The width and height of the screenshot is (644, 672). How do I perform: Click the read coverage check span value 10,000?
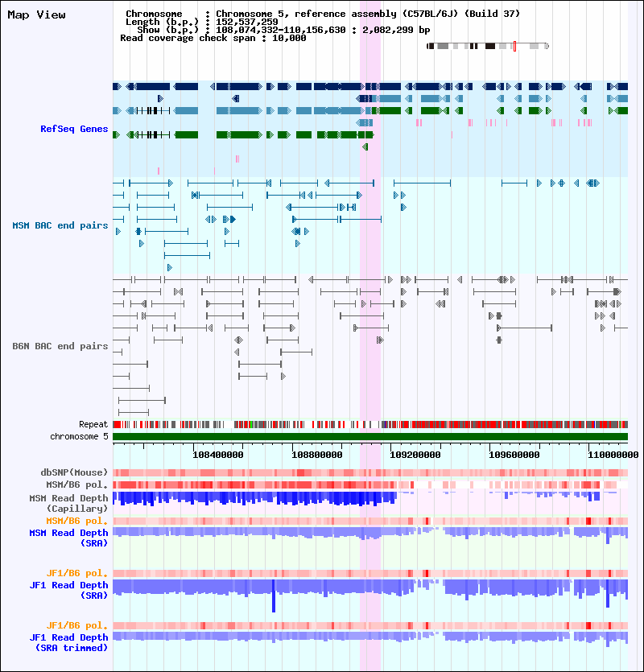point(289,38)
